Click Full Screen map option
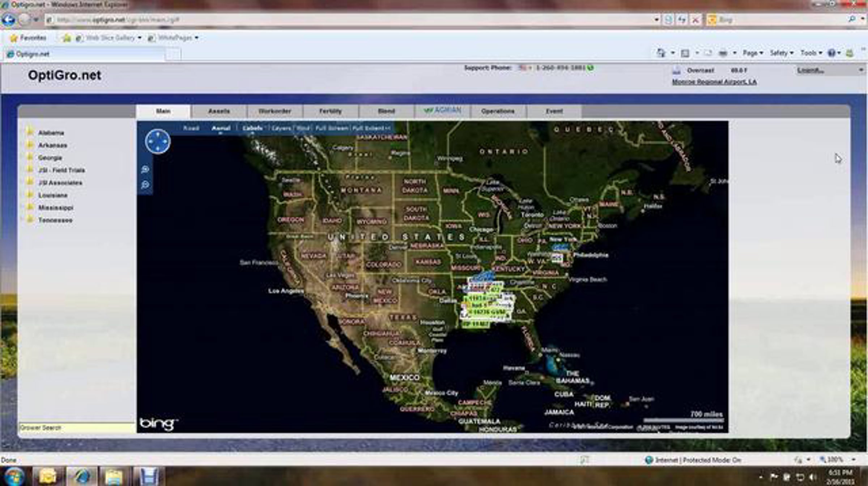This screenshot has height=486, width=868. pos(331,128)
